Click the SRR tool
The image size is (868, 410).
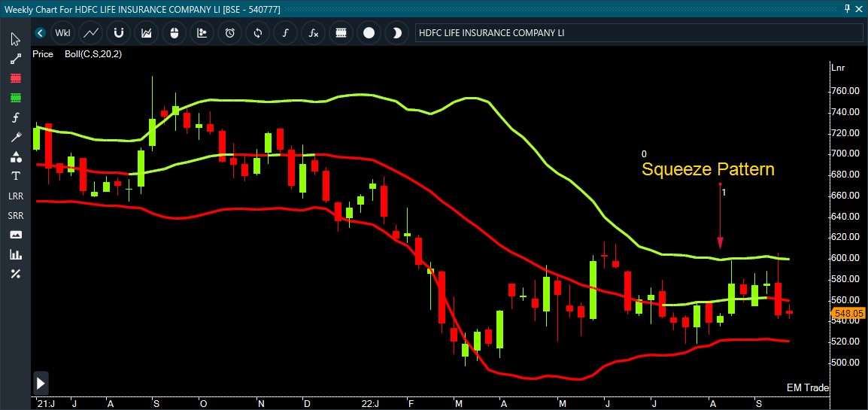pos(16,215)
